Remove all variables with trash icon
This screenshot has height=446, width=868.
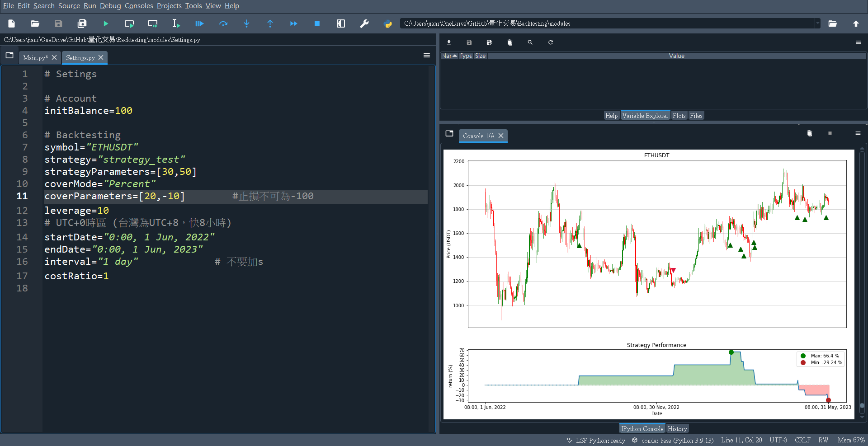coord(510,42)
